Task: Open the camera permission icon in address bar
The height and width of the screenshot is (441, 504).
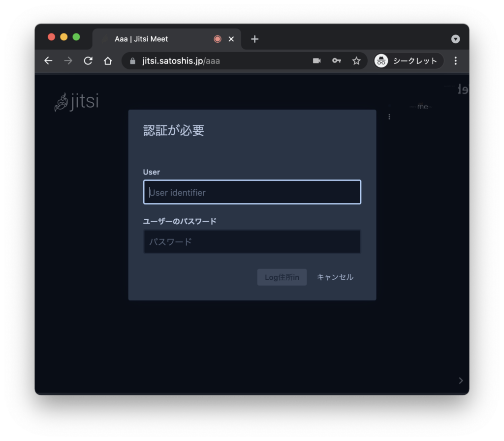Action: (x=316, y=60)
